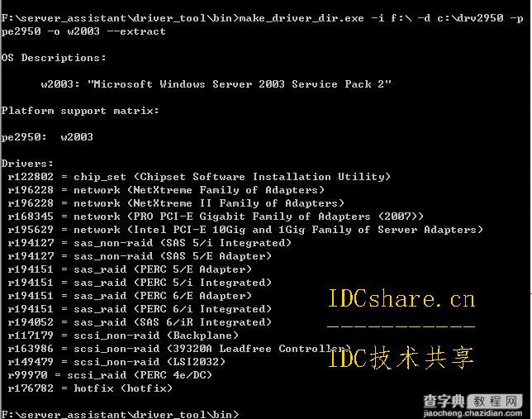This screenshot has width=532, height=419.
Task: Select the PERC 5/E Adapter line
Action: [x=130, y=269]
